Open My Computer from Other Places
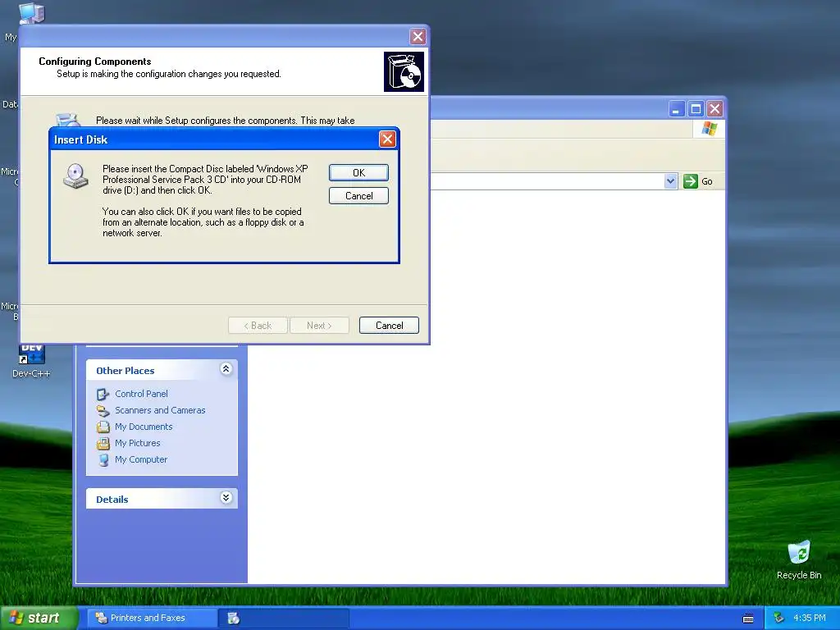The width and height of the screenshot is (840, 630). coord(141,459)
